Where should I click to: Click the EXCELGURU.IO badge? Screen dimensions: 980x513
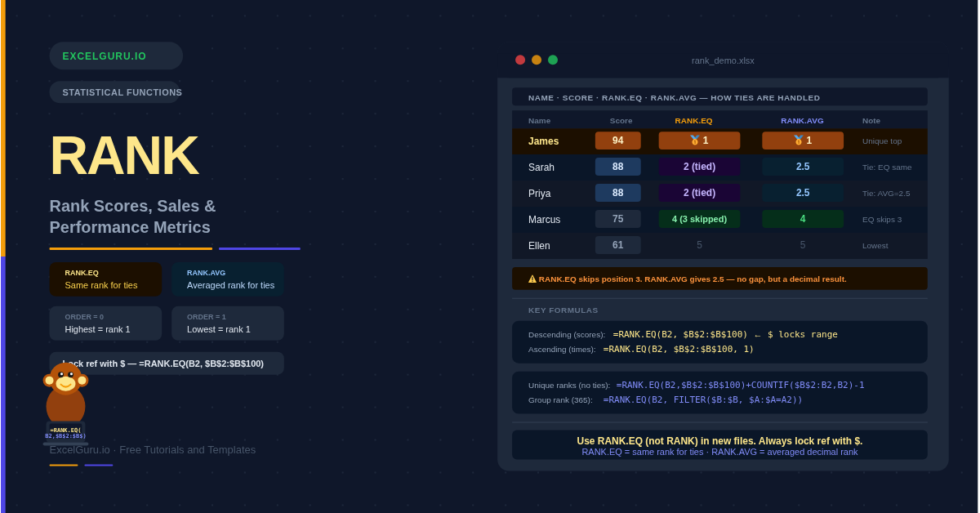click(x=116, y=56)
